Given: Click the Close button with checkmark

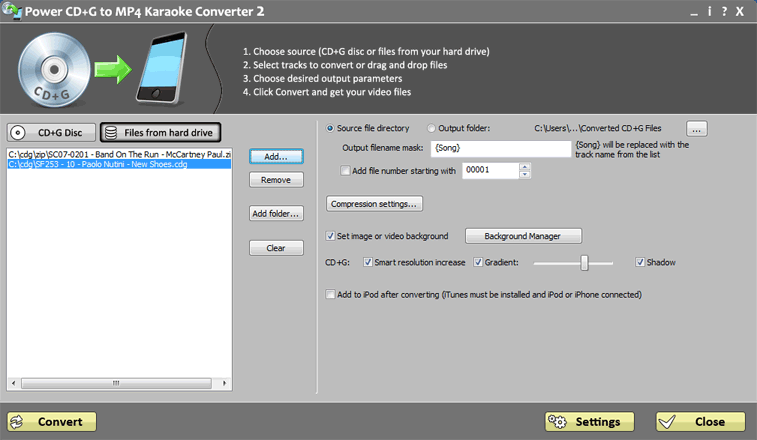Looking at the screenshot, I should click(701, 422).
